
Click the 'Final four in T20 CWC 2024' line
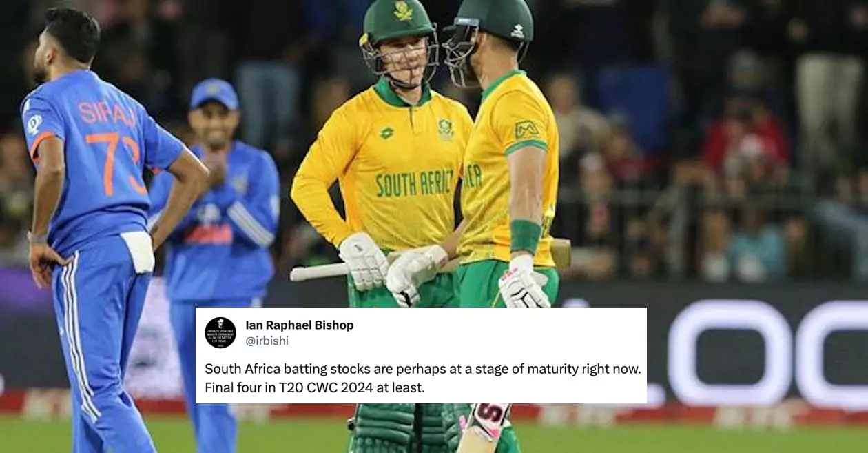pyautogui.click(x=315, y=387)
